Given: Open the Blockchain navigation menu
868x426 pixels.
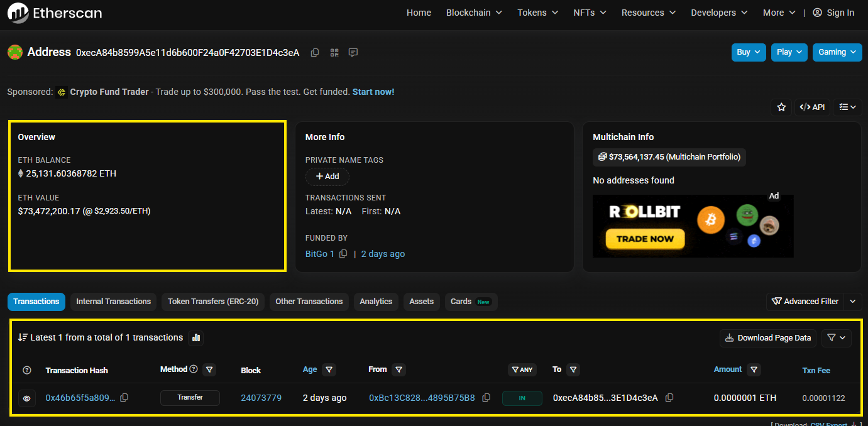Looking at the screenshot, I should (x=473, y=12).
